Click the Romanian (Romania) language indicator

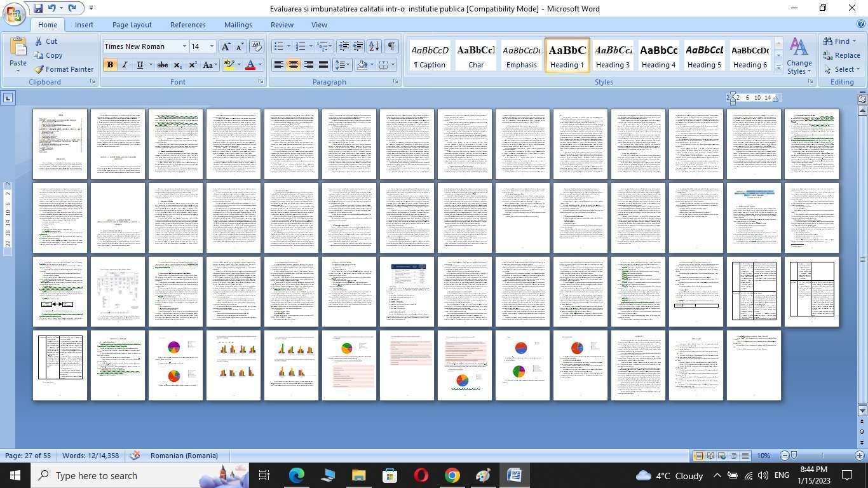tap(184, 456)
